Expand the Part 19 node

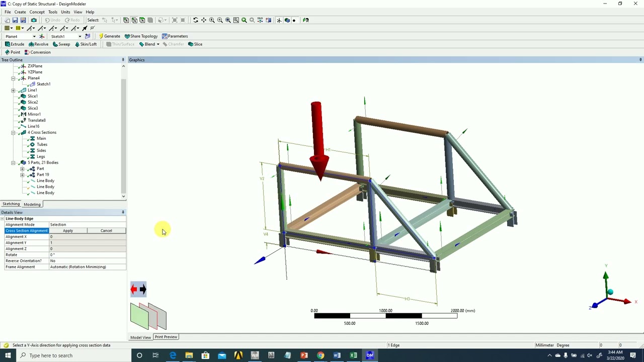(22, 174)
